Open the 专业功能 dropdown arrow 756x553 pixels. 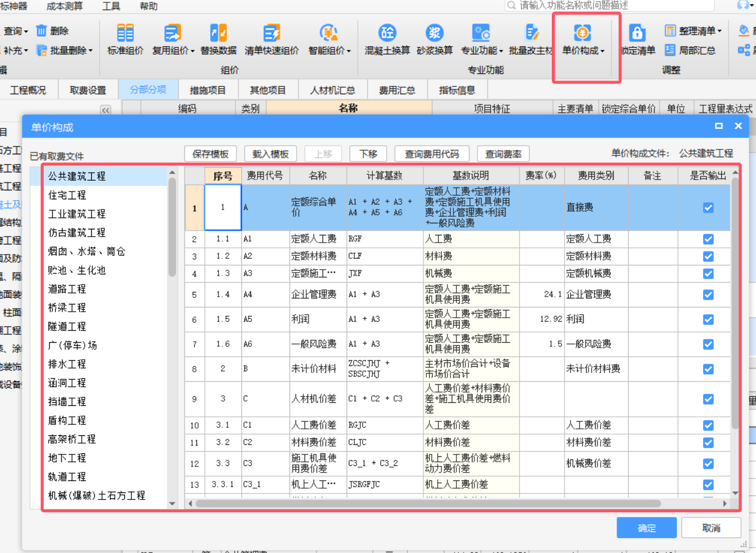pos(501,51)
